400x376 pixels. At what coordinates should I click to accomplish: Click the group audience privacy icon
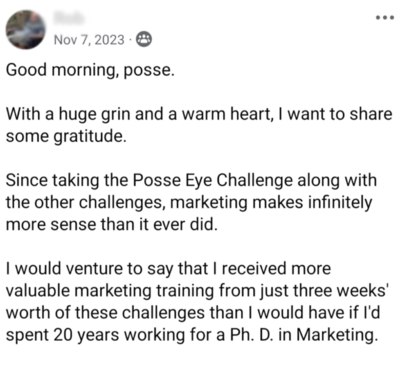point(144,40)
